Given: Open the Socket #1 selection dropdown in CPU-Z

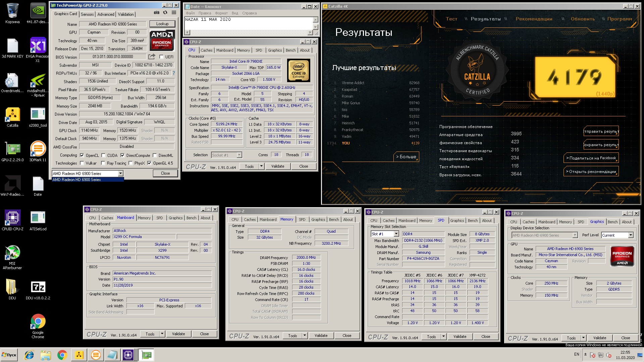Looking at the screenshot, I should point(239,155).
